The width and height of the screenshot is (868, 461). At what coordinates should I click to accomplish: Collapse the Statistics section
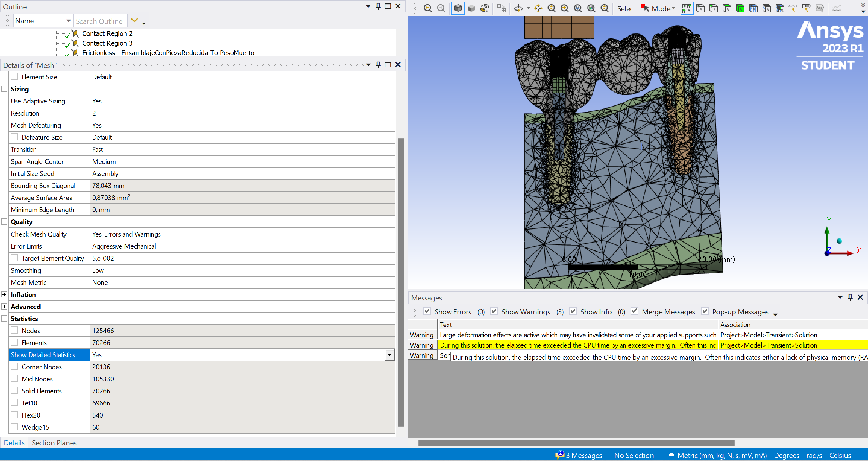coord(4,319)
